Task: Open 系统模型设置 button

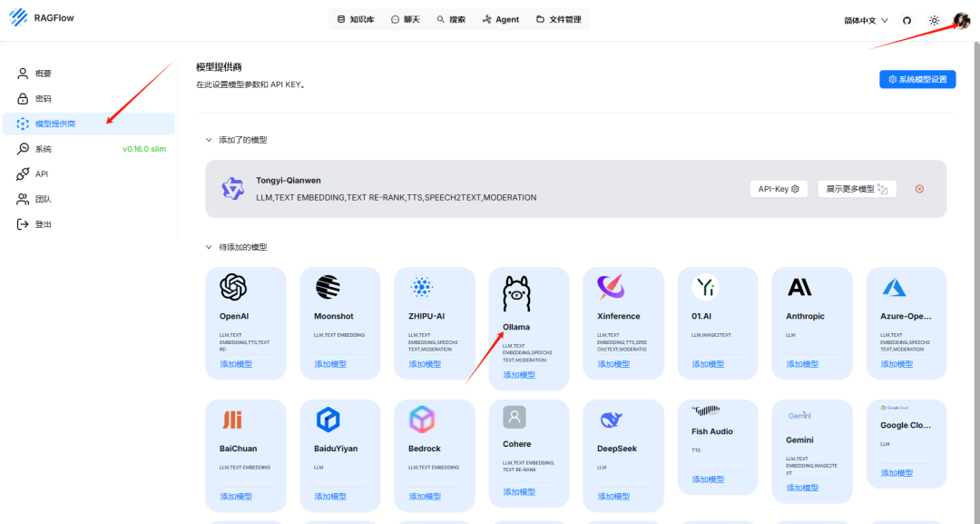Action: click(x=917, y=79)
